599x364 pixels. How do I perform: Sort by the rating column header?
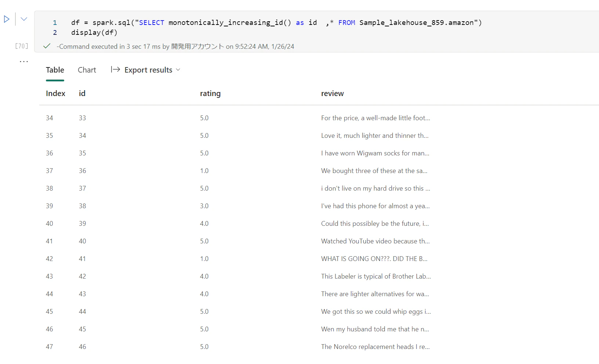[x=210, y=93]
